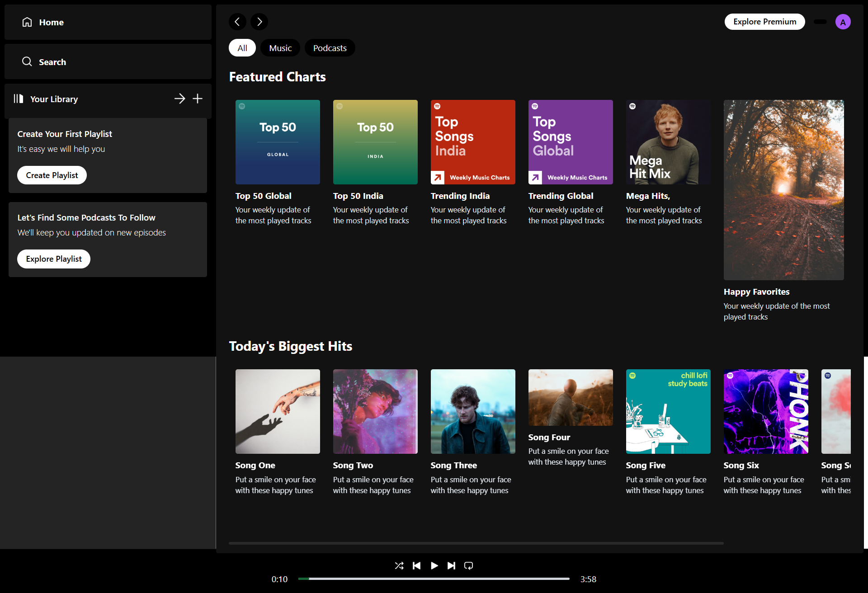Open the profile avatar menu
The height and width of the screenshot is (593, 868).
tap(843, 21)
